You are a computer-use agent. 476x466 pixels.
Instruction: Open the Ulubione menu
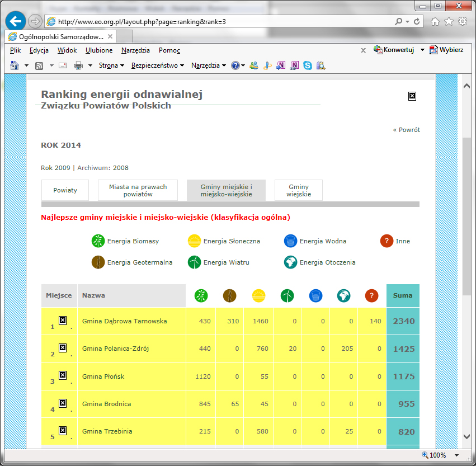coord(99,50)
